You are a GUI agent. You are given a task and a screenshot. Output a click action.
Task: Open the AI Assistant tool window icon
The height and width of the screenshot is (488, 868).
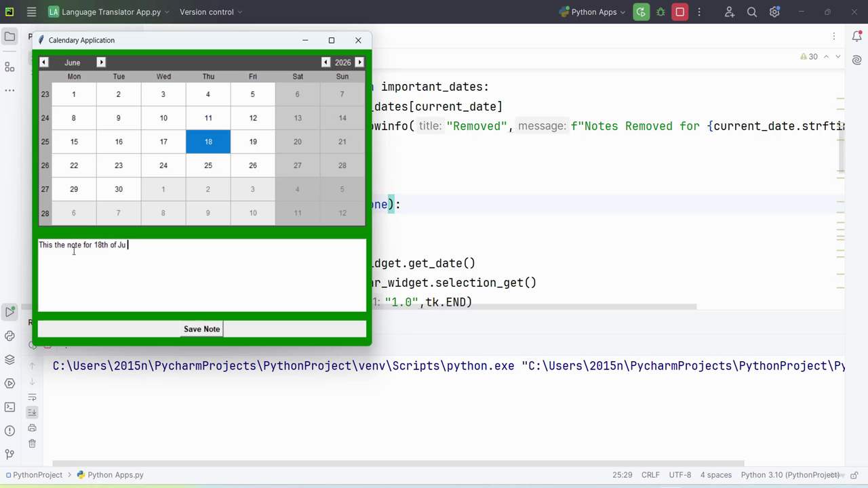(x=857, y=60)
